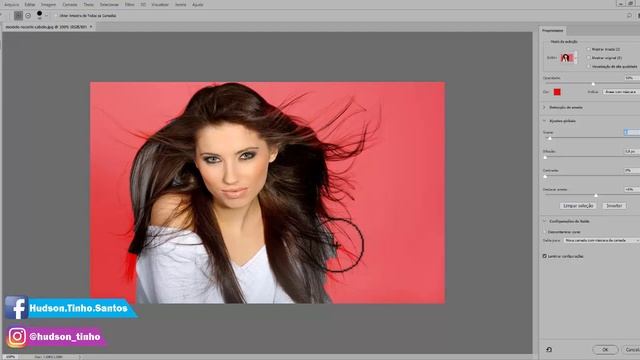Click the reset workspace arrow icon
The image size is (640, 360).
pyautogui.click(x=549, y=349)
